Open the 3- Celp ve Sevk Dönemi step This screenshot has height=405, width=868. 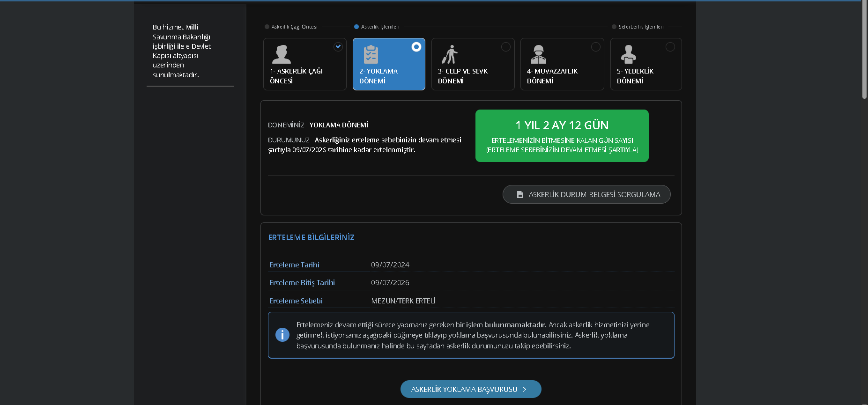[473, 64]
